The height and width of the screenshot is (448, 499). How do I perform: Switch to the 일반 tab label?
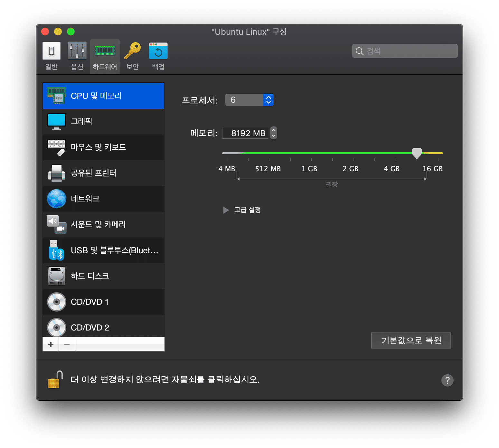[x=52, y=67]
